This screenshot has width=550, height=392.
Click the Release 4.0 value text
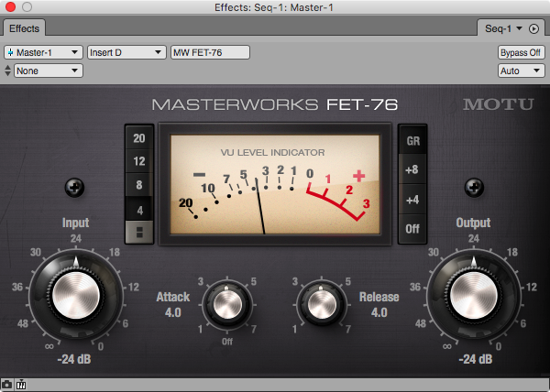click(379, 312)
